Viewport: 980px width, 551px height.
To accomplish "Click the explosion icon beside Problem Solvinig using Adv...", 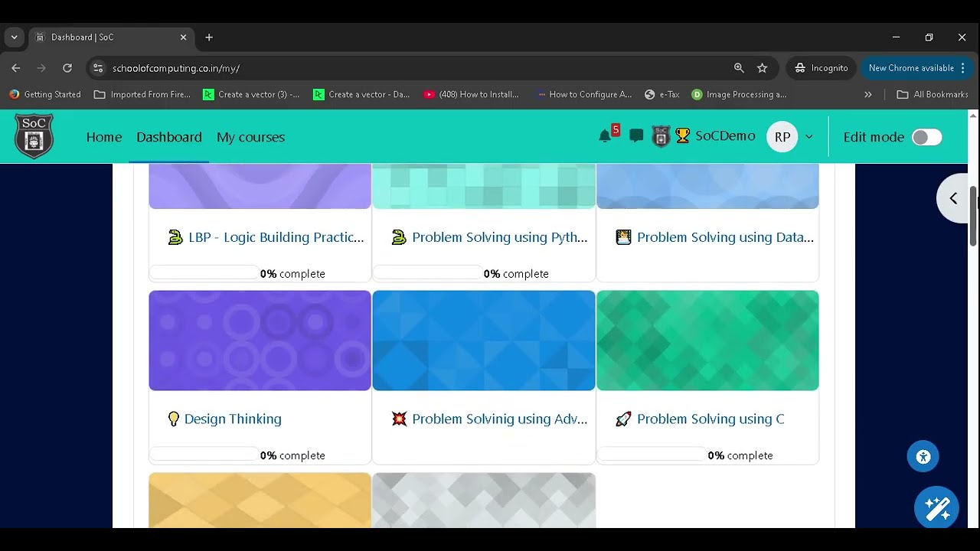I will [399, 419].
